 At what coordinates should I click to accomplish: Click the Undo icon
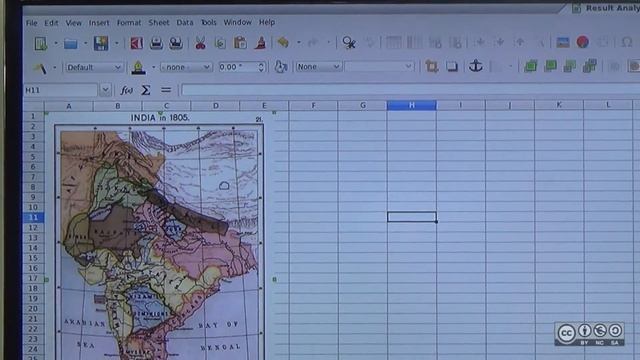(x=283, y=42)
